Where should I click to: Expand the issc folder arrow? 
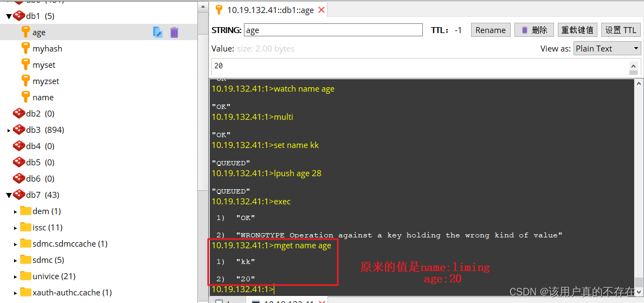tap(16, 228)
